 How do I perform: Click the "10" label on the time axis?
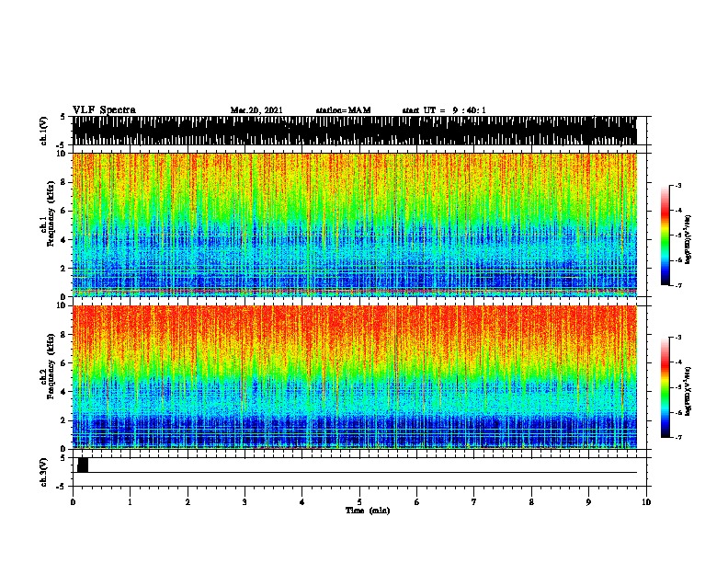click(646, 502)
